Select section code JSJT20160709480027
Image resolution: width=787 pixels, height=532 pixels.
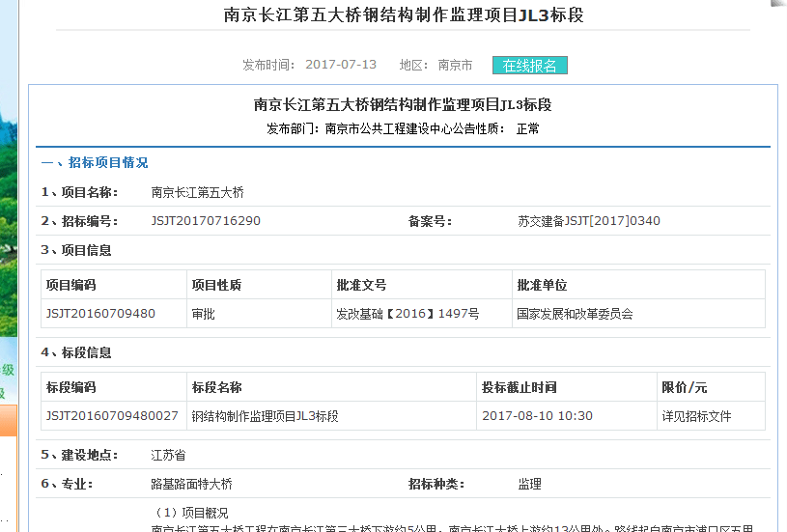tap(112, 416)
